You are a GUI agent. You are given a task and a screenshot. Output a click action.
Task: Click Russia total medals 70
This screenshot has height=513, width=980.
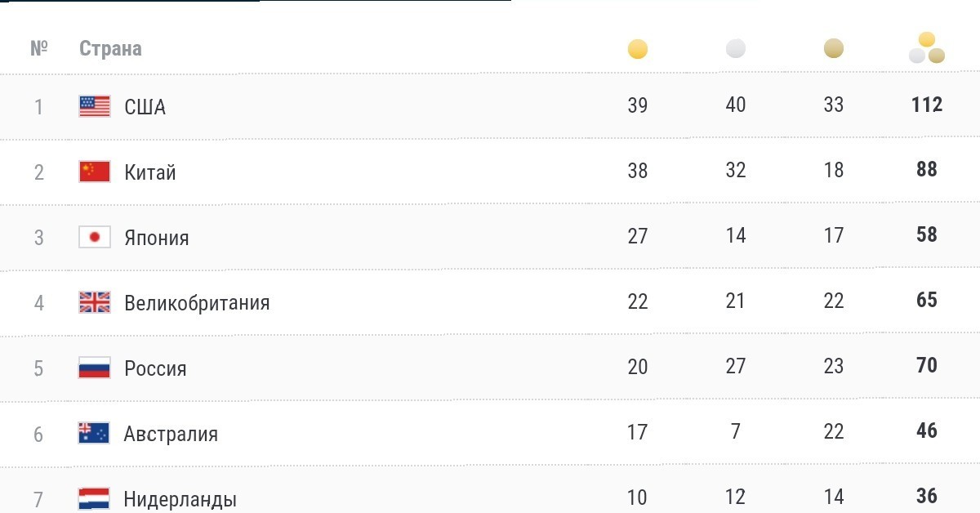pyautogui.click(x=927, y=365)
